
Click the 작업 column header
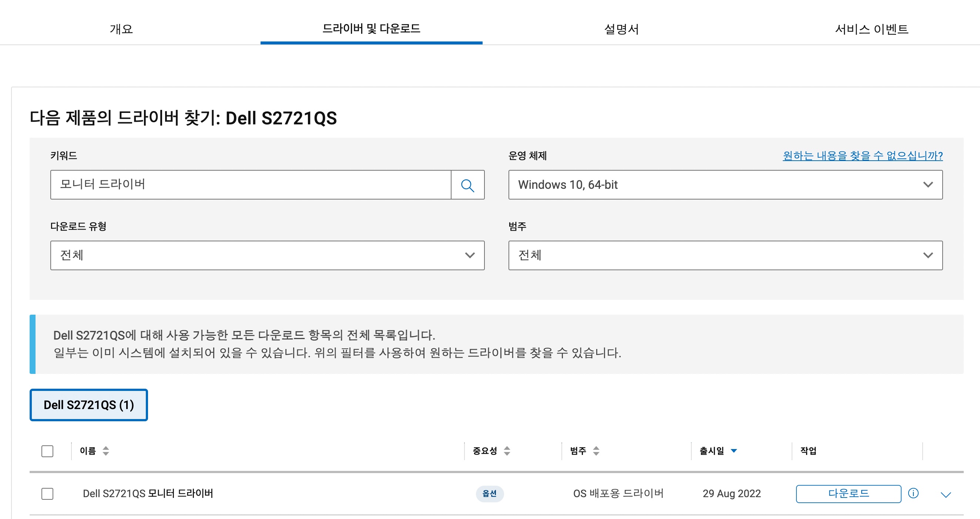click(808, 451)
